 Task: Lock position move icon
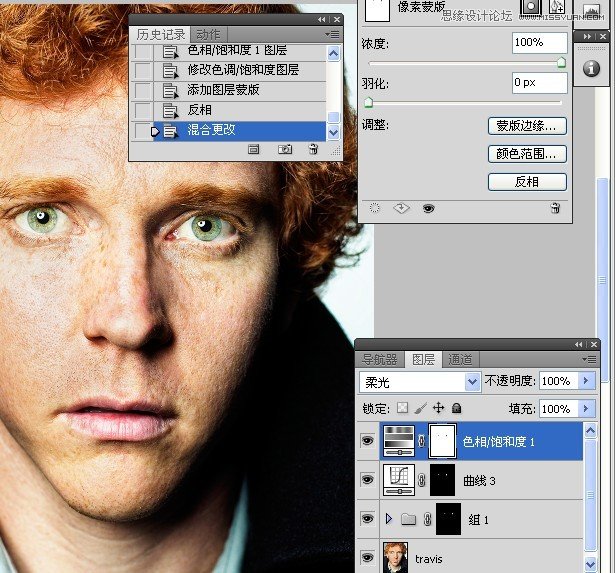(x=439, y=408)
